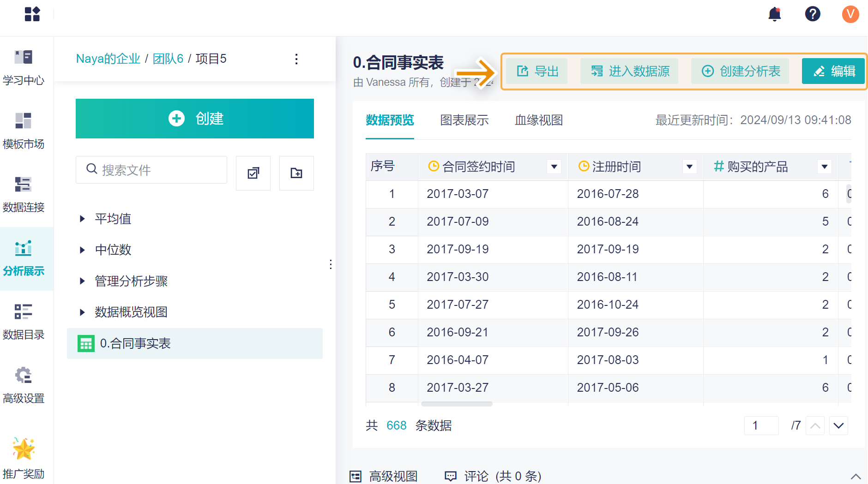Expand the 管理分析步骤 folder
The image size is (868, 484).
82,281
